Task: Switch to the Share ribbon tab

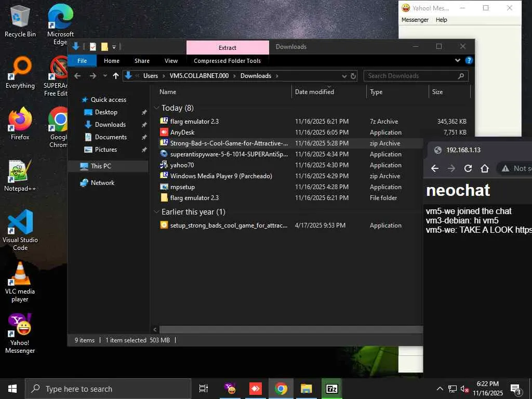Action: pos(142,61)
